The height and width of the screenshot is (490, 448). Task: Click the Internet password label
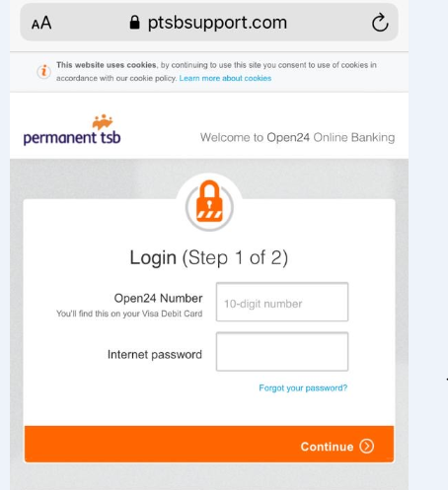[x=155, y=355]
